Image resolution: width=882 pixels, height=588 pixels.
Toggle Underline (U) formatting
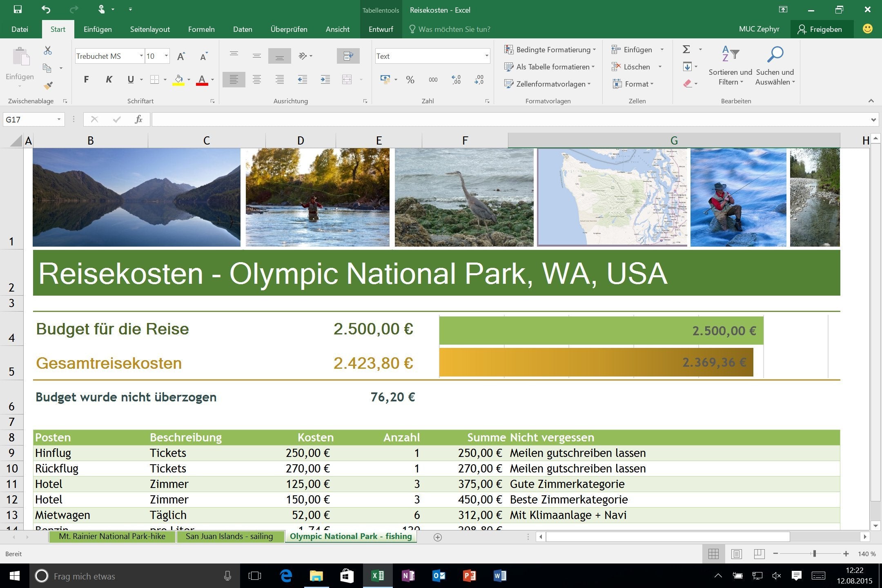point(131,80)
